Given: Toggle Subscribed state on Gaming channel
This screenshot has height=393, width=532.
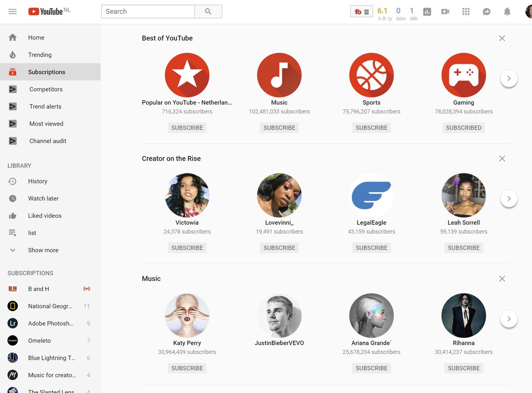Looking at the screenshot, I should click(x=464, y=128).
